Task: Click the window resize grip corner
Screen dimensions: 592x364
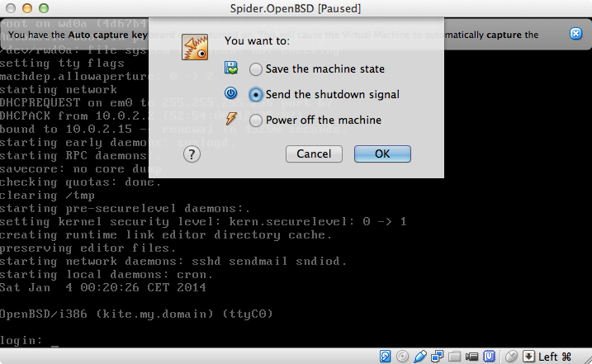Action: point(588,360)
